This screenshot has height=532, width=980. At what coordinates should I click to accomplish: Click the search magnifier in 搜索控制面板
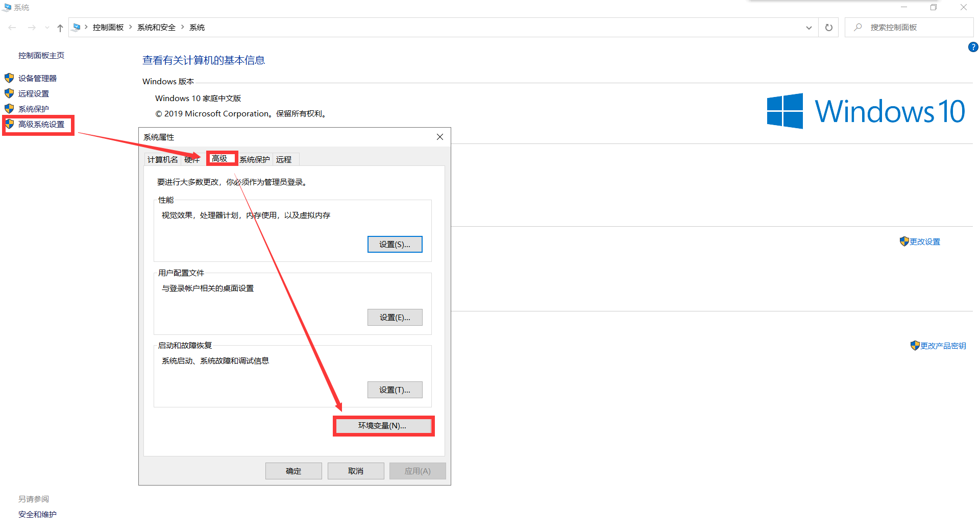857,27
